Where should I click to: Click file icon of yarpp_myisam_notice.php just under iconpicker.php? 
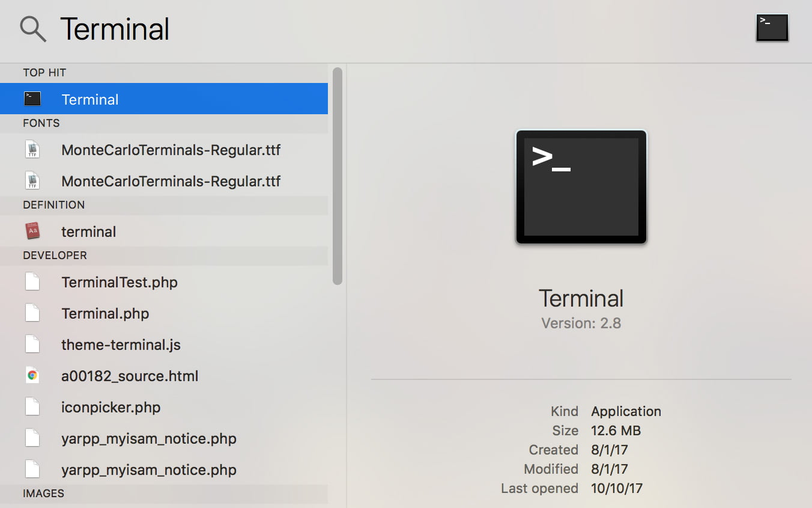(x=32, y=438)
